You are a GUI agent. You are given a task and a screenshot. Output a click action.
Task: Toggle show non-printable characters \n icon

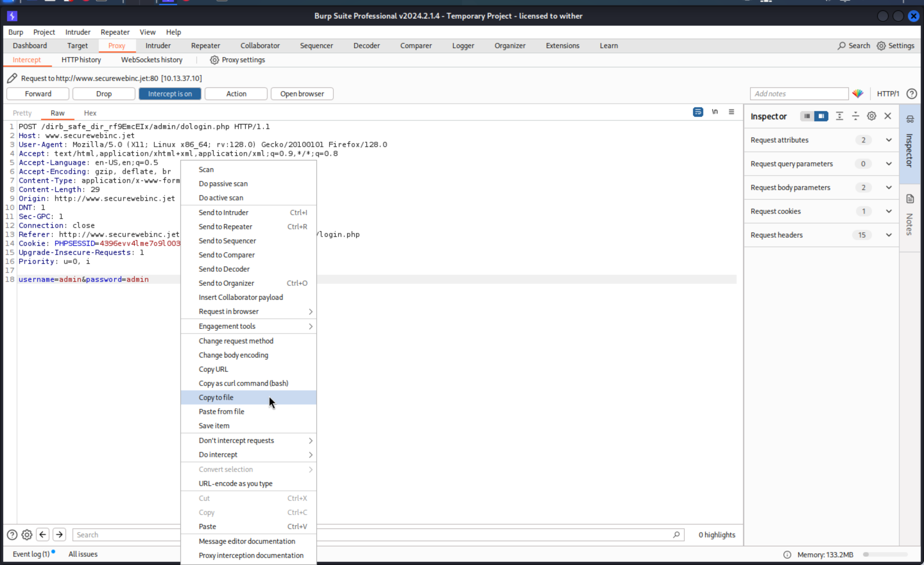tap(715, 112)
